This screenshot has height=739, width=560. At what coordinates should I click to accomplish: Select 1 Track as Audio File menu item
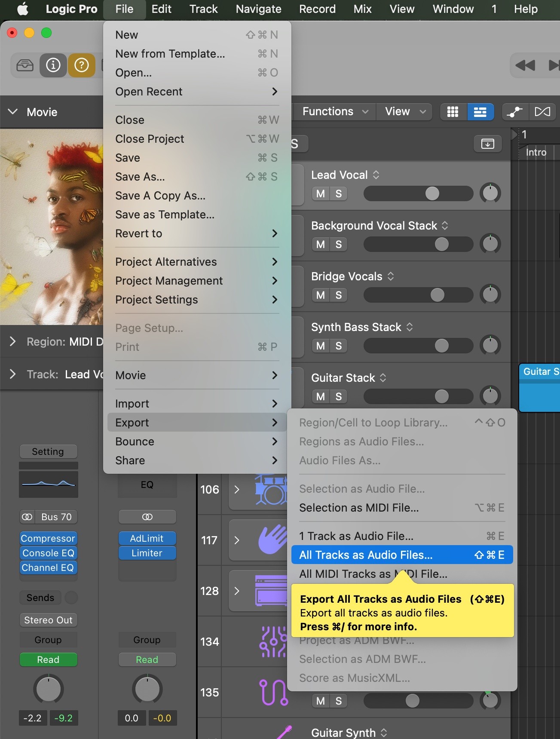pos(402,536)
